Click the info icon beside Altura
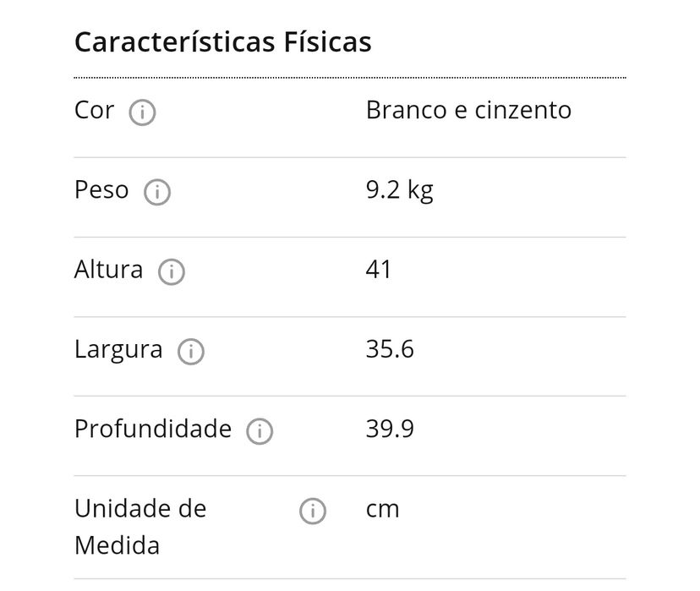This screenshot has width=700, height=591. point(171,272)
